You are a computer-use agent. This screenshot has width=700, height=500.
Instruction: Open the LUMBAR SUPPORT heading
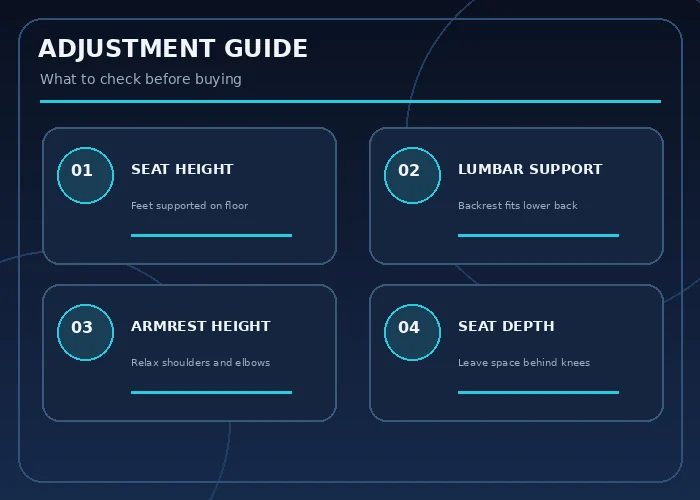(x=530, y=169)
